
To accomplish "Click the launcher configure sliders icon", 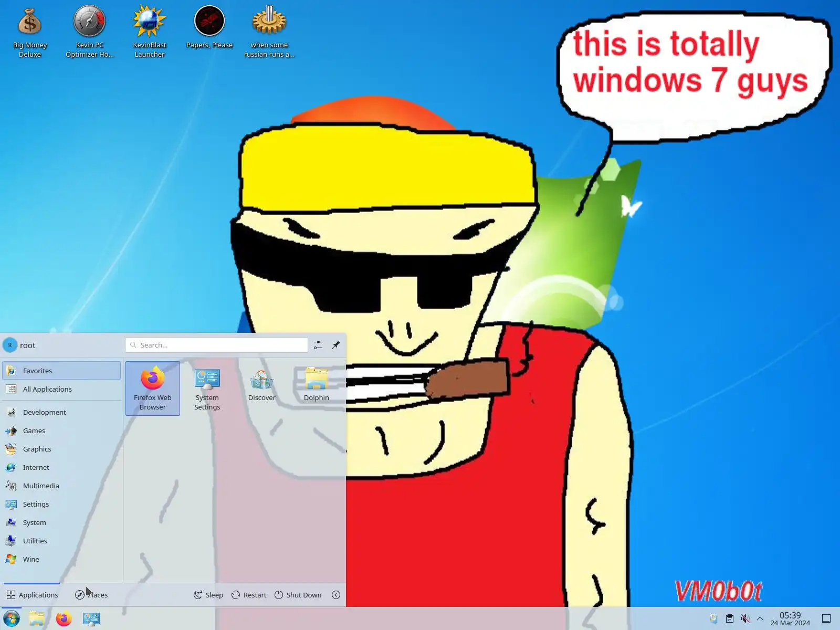I will pyautogui.click(x=318, y=345).
